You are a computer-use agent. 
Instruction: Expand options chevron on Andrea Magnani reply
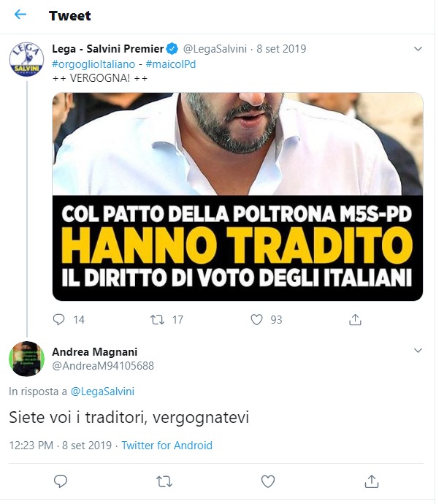click(418, 351)
